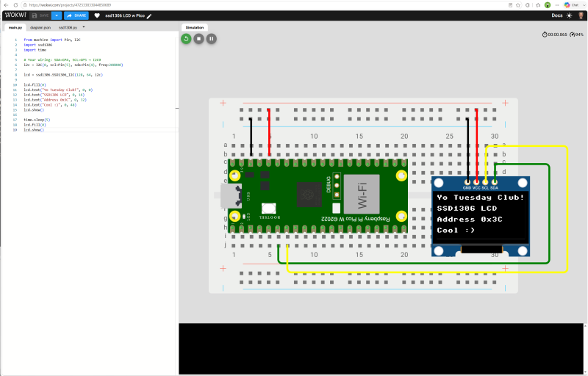Open the file tabs dropdown arrow
Viewport: 588px width, 376px height.
tap(84, 27)
